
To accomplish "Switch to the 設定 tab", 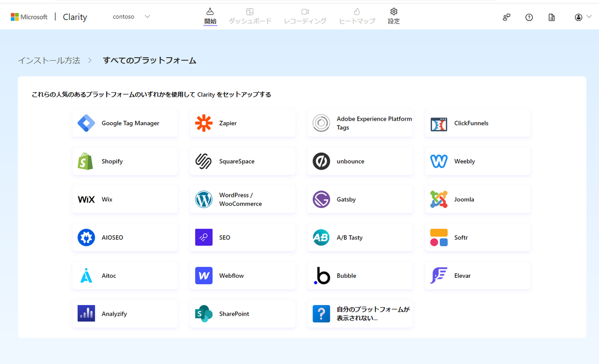I will pos(394,16).
